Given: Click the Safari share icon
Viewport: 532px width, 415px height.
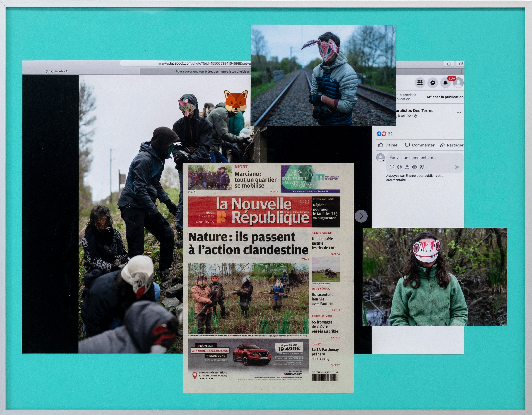Looking at the screenshot, I should pos(449,64).
